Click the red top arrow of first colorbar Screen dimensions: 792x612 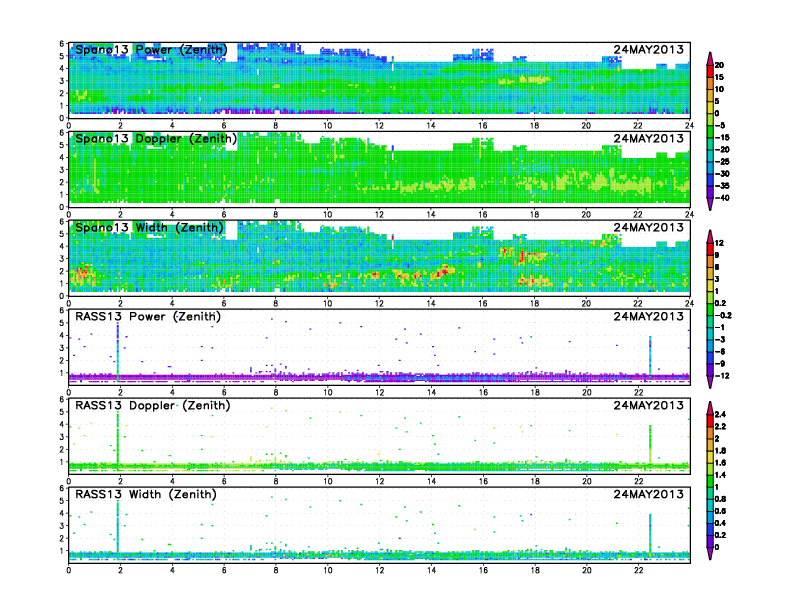710,58
